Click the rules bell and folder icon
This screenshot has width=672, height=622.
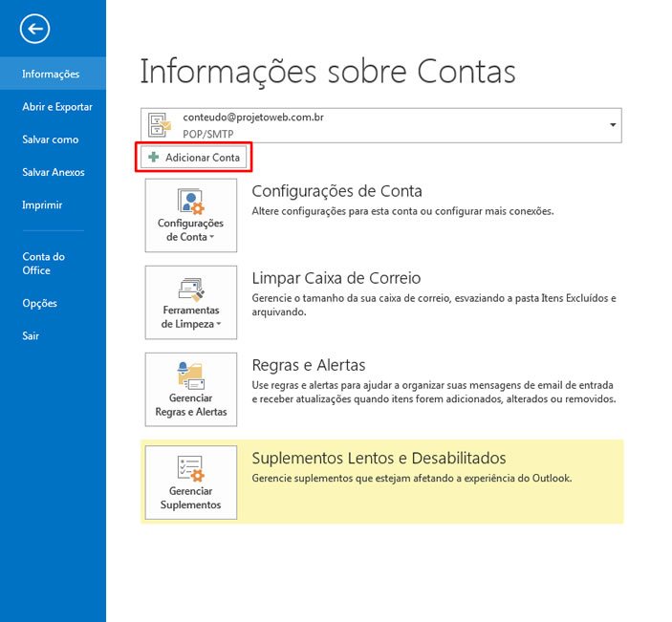click(x=191, y=375)
